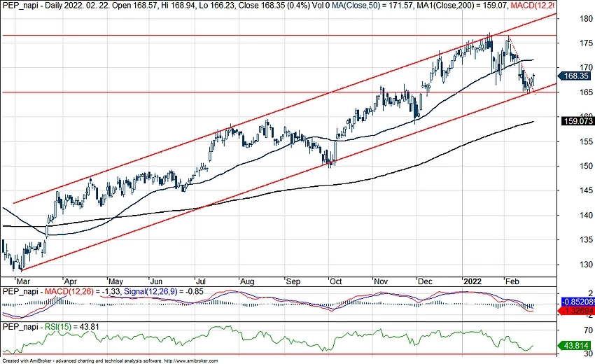
Task: Click the -1.32694 MACD value label
Action: [x=577, y=311]
